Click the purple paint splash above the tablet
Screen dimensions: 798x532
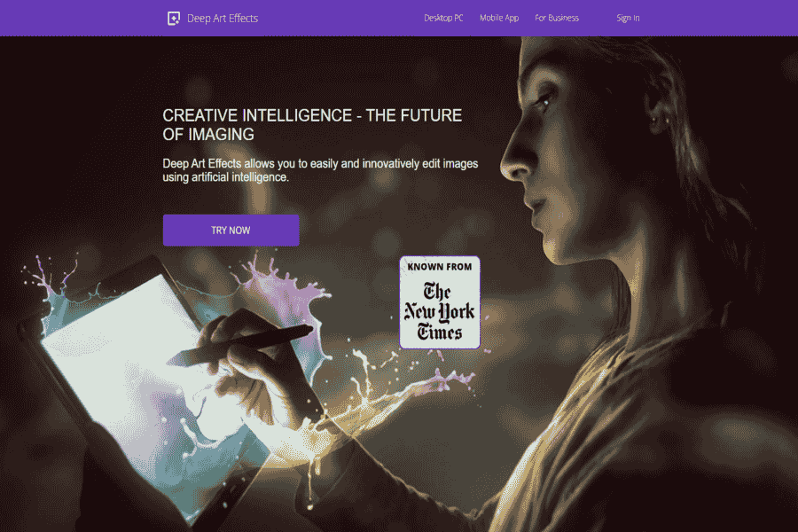pyautogui.click(x=285, y=290)
